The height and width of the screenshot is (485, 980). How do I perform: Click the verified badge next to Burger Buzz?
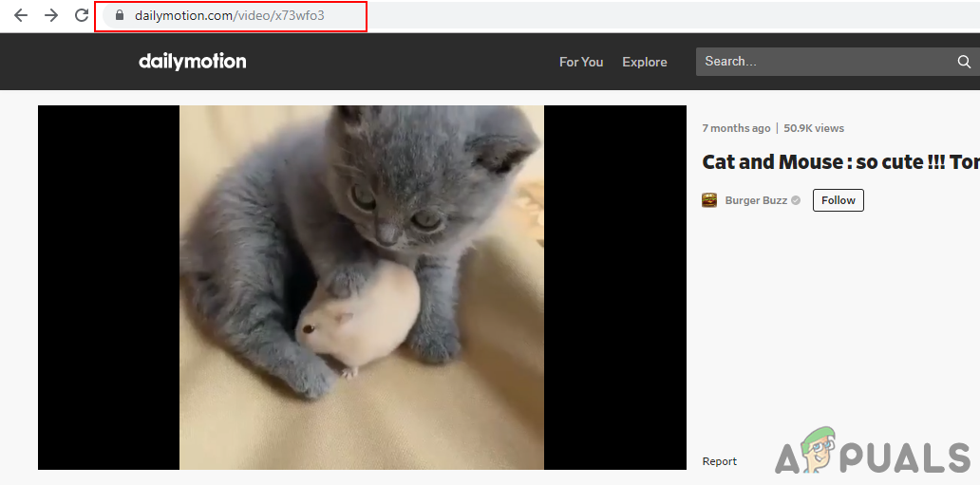[796, 200]
